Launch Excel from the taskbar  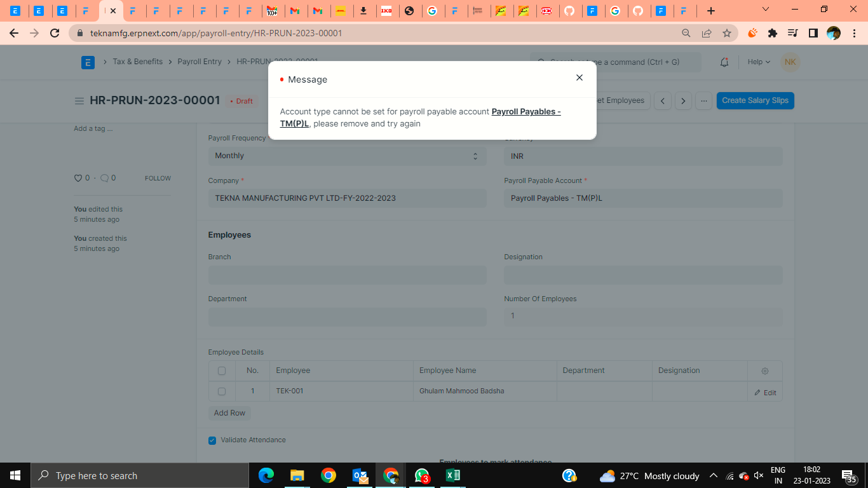point(452,475)
